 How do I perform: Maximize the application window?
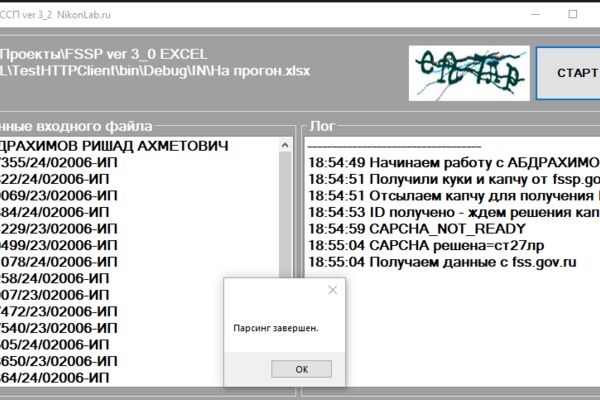click(572, 15)
